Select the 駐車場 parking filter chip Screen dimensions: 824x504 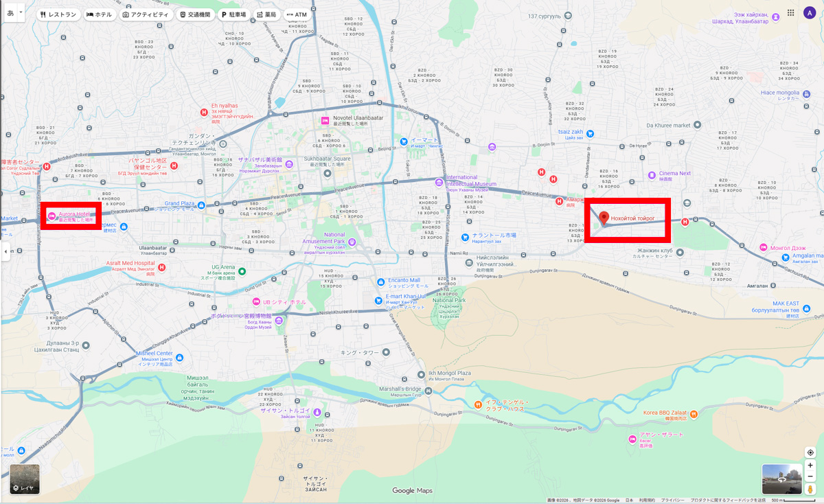(x=233, y=14)
